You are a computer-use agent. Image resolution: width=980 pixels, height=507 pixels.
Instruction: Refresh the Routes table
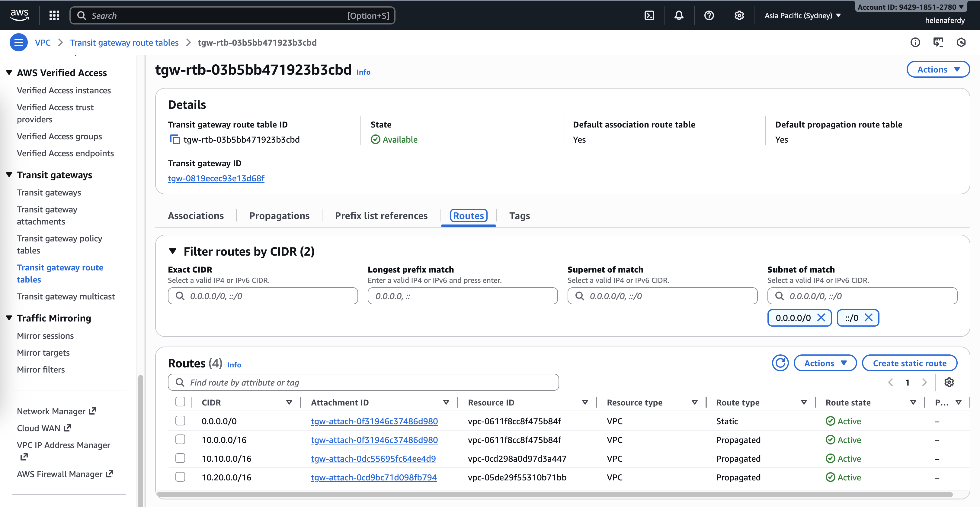pos(780,363)
